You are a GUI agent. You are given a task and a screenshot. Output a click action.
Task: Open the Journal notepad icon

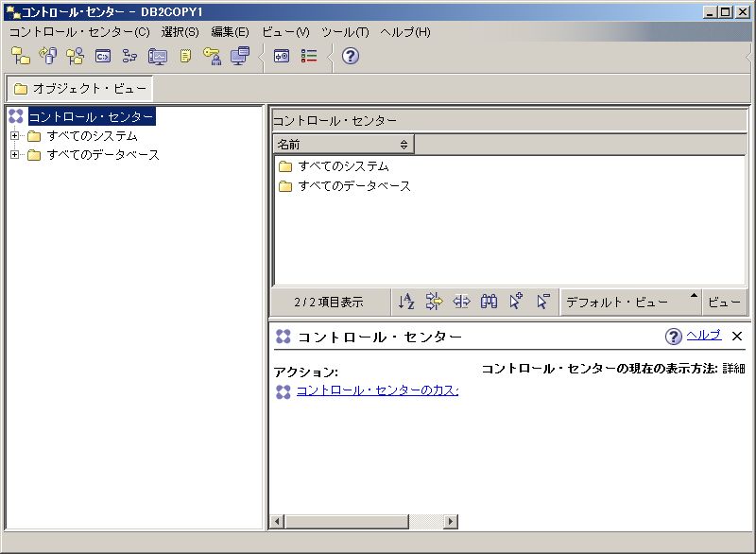click(185, 56)
